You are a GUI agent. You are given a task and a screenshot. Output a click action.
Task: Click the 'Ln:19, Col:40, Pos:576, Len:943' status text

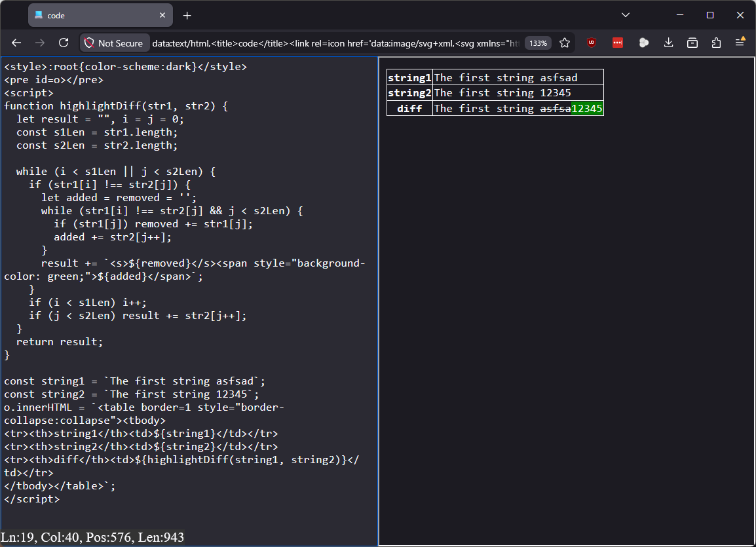(92, 537)
